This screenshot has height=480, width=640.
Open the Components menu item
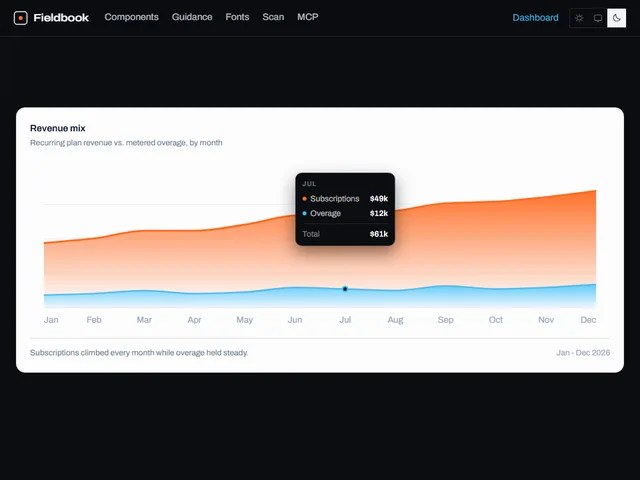(131, 17)
